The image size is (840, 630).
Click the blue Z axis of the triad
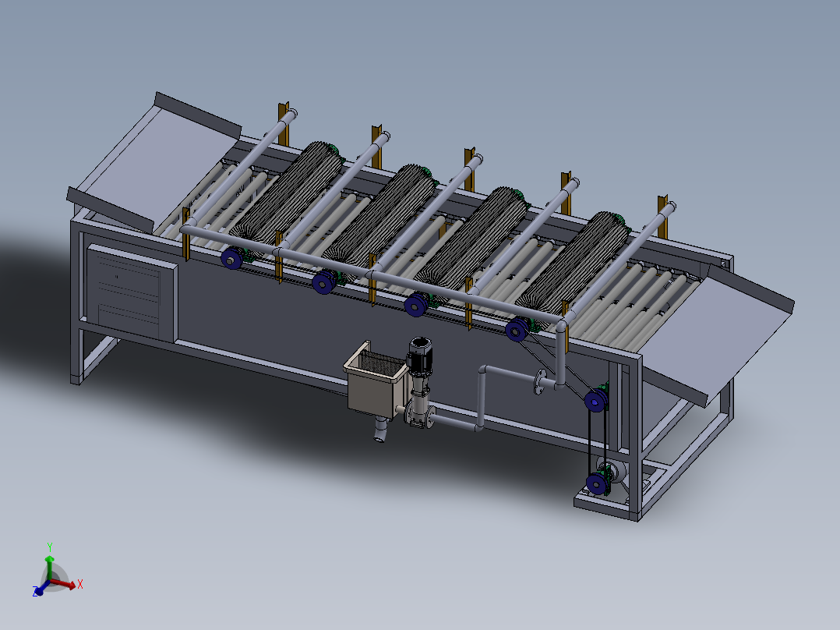(41, 588)
